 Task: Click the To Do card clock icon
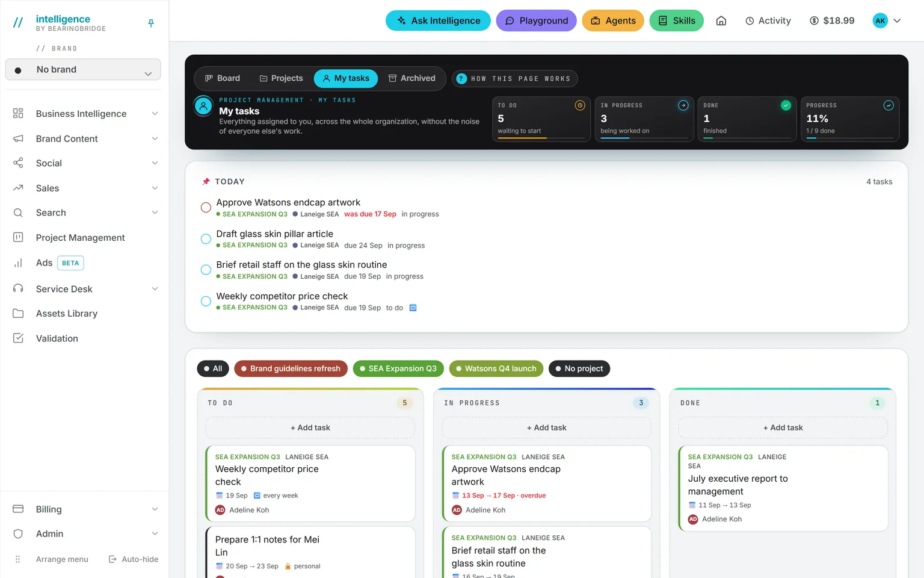[580, 105]
